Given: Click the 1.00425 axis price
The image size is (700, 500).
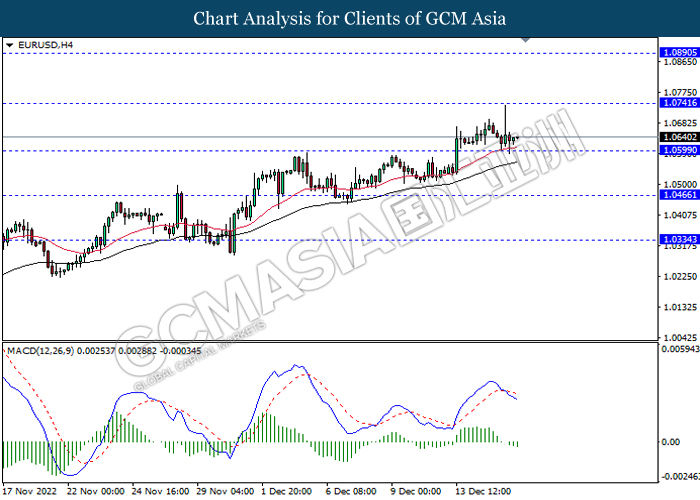Looking at the screenshot, I should click(680, 338).
